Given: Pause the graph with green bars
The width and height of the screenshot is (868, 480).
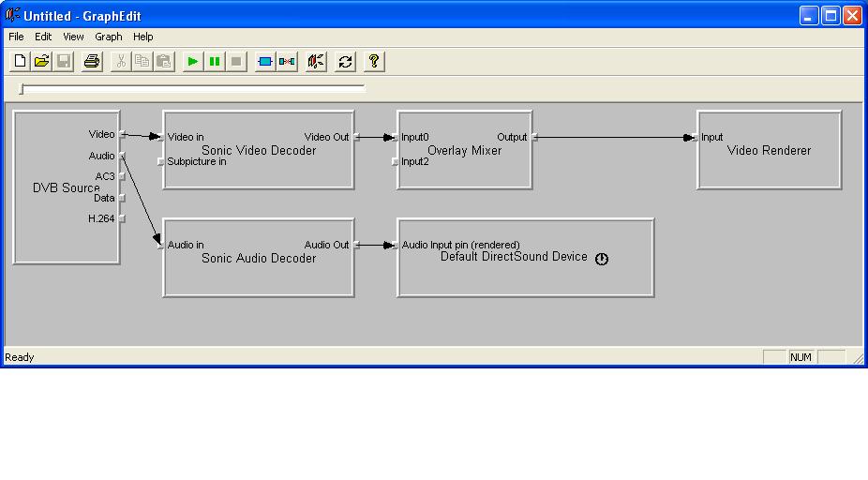Looking at the screenshot, I should click(215, 62).
